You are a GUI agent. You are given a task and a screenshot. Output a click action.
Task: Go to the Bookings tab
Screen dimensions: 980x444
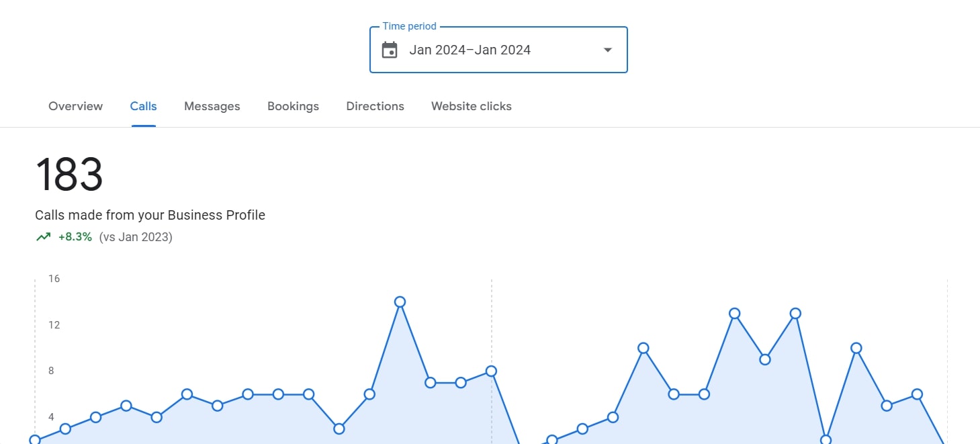pyautogui.click(x=293, y=106)
